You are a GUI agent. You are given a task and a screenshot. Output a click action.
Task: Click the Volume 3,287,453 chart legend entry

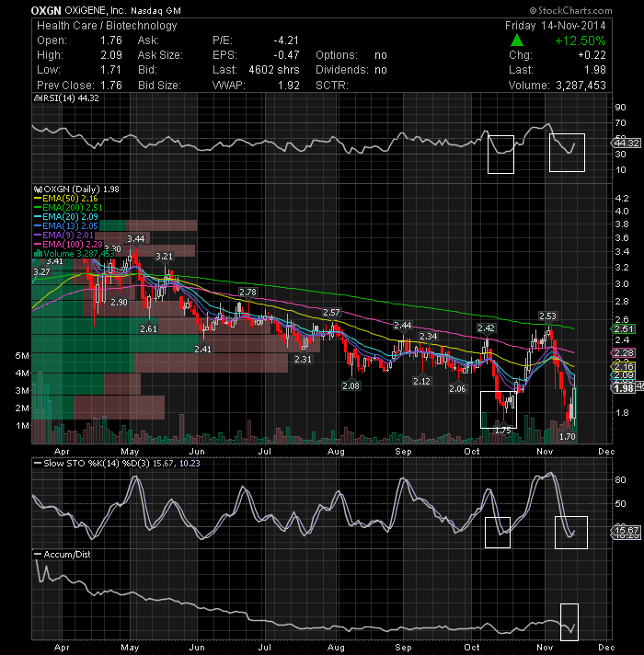[x=75, y=254]
